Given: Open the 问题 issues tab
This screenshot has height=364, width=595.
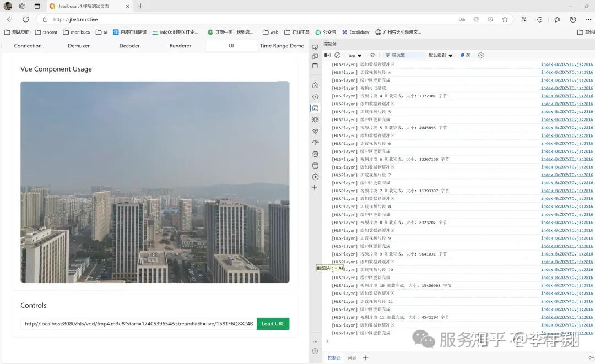Looking at the screenshot, I should tap(352, 357).
